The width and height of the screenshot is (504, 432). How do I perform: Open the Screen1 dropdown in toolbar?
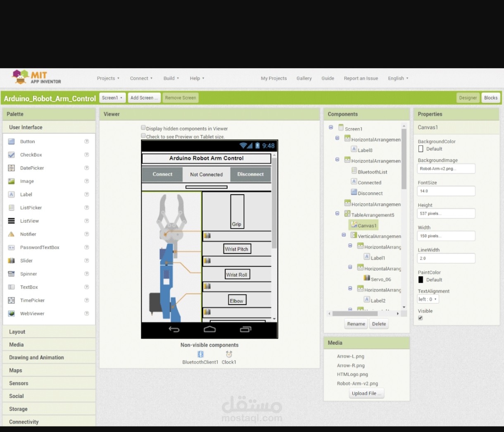click(112, 98)
